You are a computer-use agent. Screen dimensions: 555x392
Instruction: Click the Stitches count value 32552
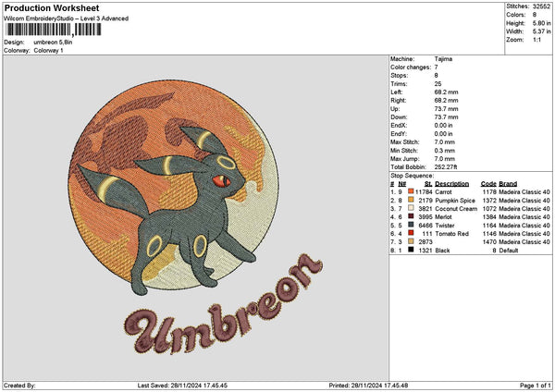(542, 6)
